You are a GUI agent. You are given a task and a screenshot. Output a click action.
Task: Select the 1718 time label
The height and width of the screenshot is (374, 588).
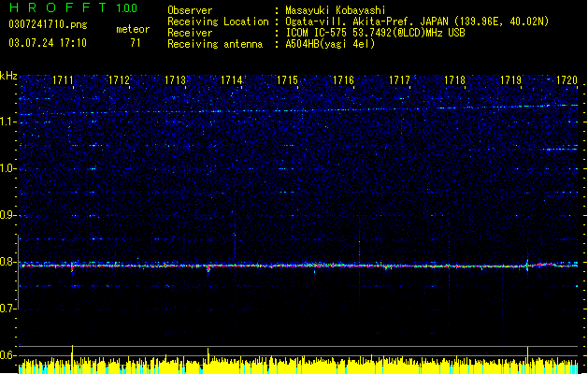tap(455, 80)
